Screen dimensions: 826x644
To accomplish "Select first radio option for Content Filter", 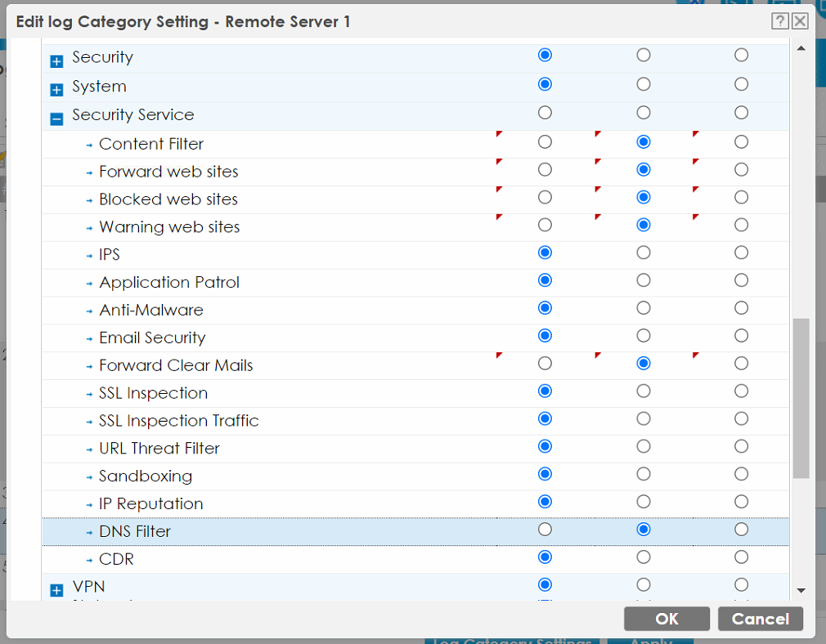I will tap(545, 141).
